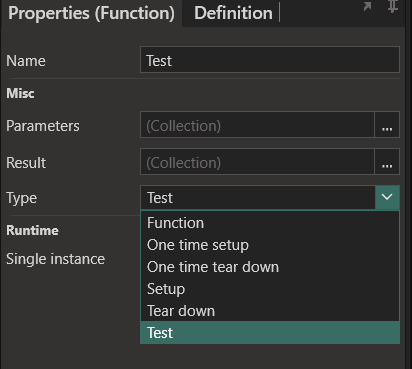Click the Parameters property label
Image resolution: width=412 pixels, height=369 pixels.
(43, 126)
